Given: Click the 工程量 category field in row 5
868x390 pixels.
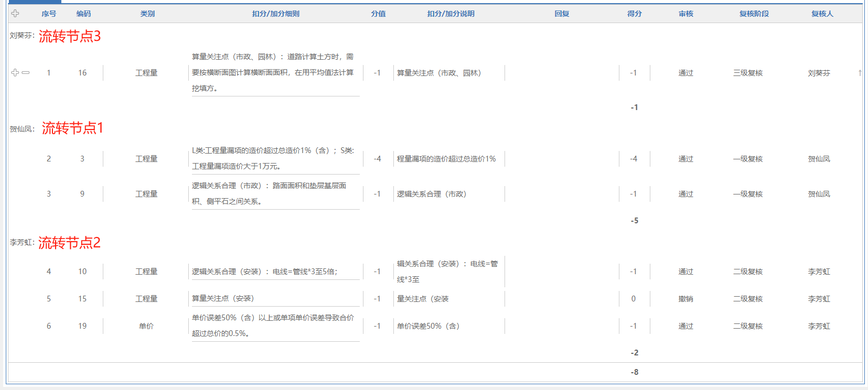Looking at the screenshot, I should click(x=146, y=299).
